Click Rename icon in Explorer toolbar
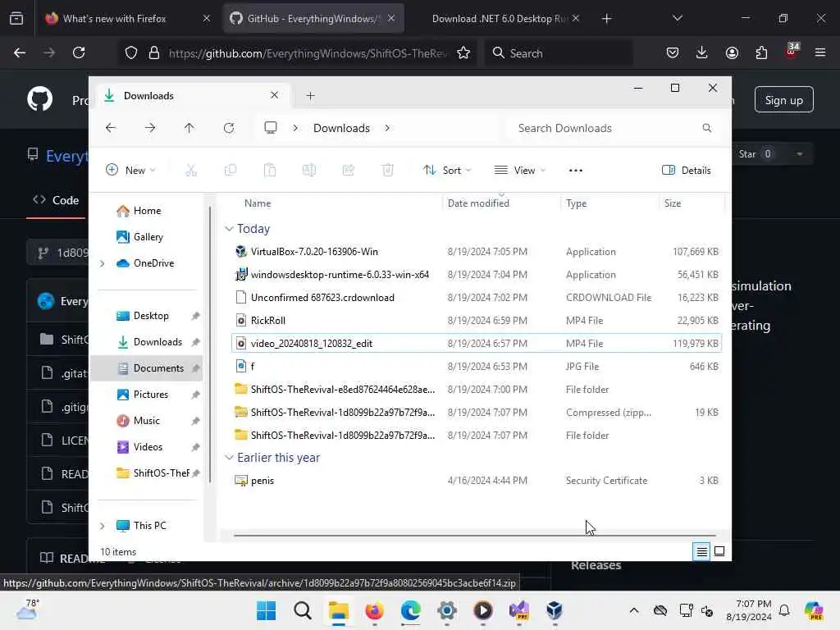The height and width of the screenshot is (630, 840). pos(309,171)
